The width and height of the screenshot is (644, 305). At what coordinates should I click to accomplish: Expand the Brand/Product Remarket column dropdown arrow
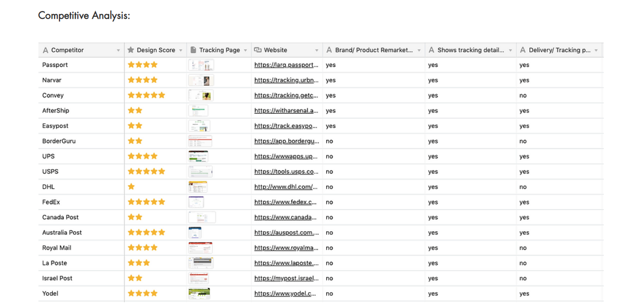(419, 50)
